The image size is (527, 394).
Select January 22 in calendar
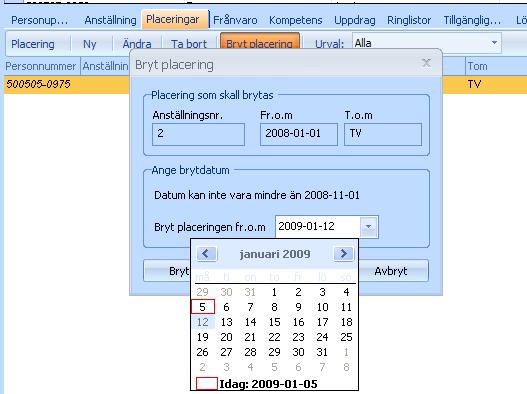click(274, 337)
